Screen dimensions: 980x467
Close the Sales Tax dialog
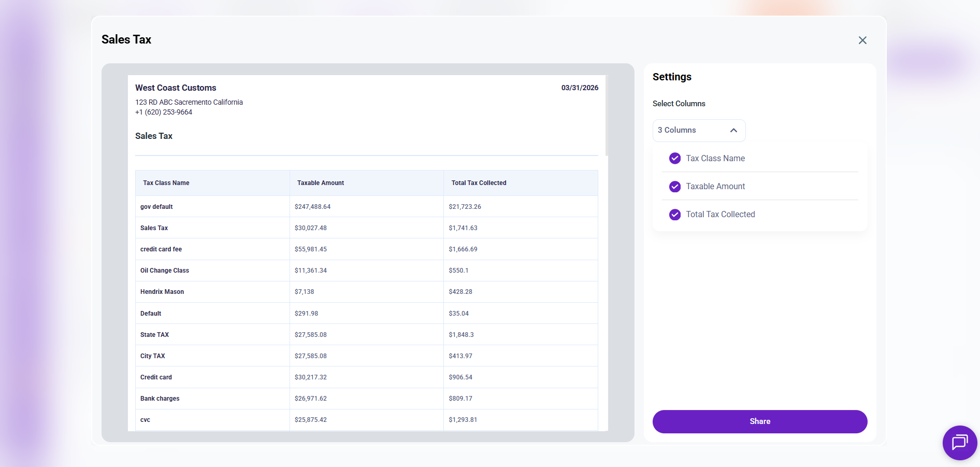point(862,40)
